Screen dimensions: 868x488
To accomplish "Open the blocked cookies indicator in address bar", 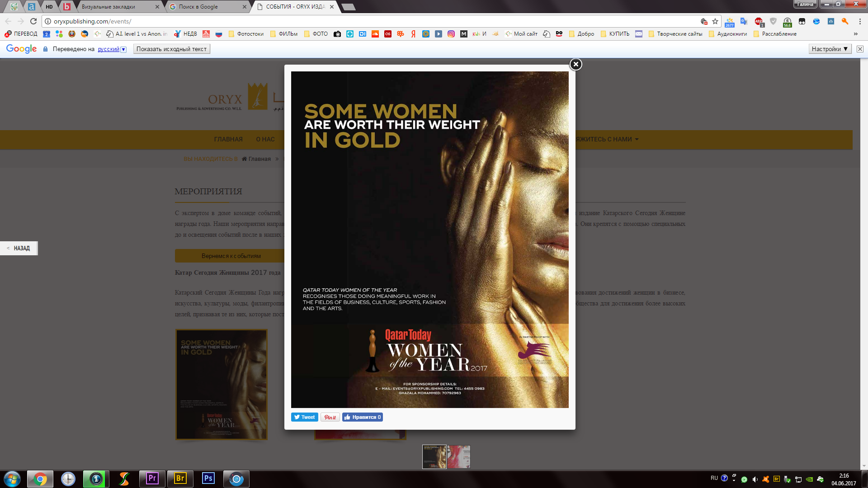I will pos(704,21).
